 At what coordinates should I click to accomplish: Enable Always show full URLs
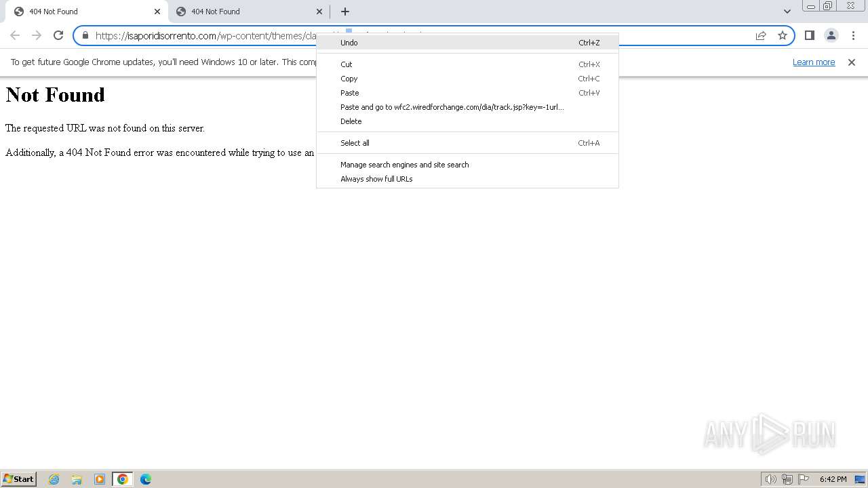tap(467, 179)
